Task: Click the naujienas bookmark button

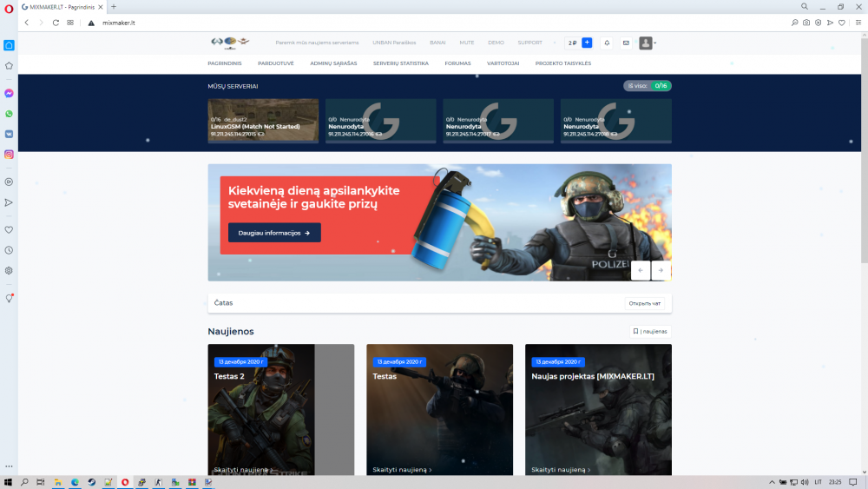Action: coord(650,331)
